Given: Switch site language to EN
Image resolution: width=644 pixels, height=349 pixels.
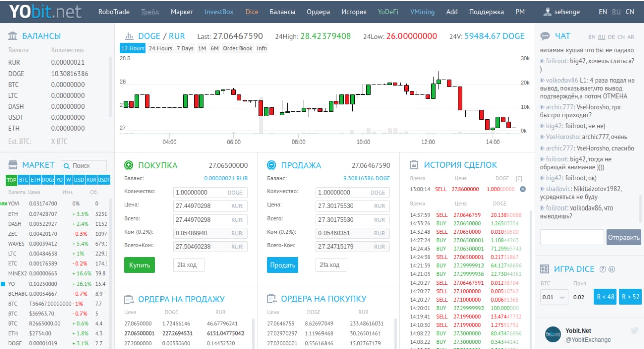Looking at the screenshot, I should [x=603, y=12].
